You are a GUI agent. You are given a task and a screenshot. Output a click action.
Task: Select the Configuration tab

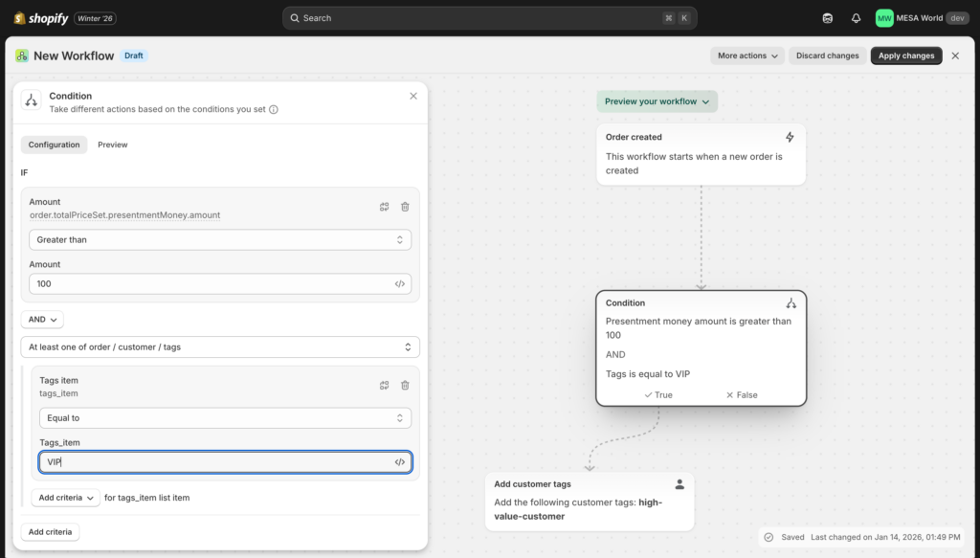tap(54, 145)
